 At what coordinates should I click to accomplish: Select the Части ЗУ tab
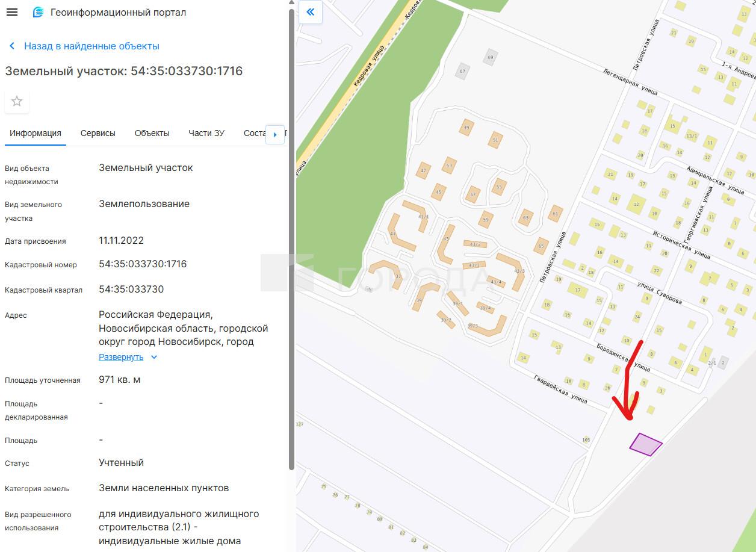click(x=206, y=133)
